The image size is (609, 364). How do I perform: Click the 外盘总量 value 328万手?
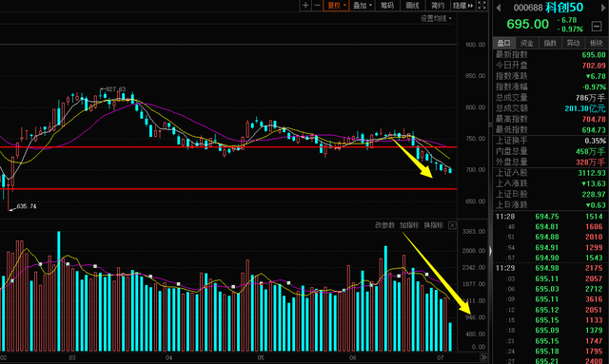[x=590, y=162]
